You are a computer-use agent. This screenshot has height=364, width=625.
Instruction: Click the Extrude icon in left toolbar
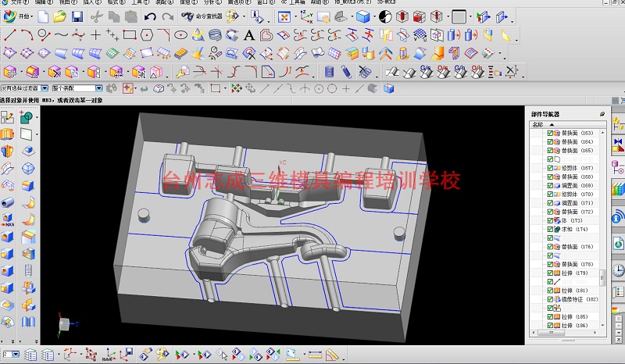pos(7,134)
